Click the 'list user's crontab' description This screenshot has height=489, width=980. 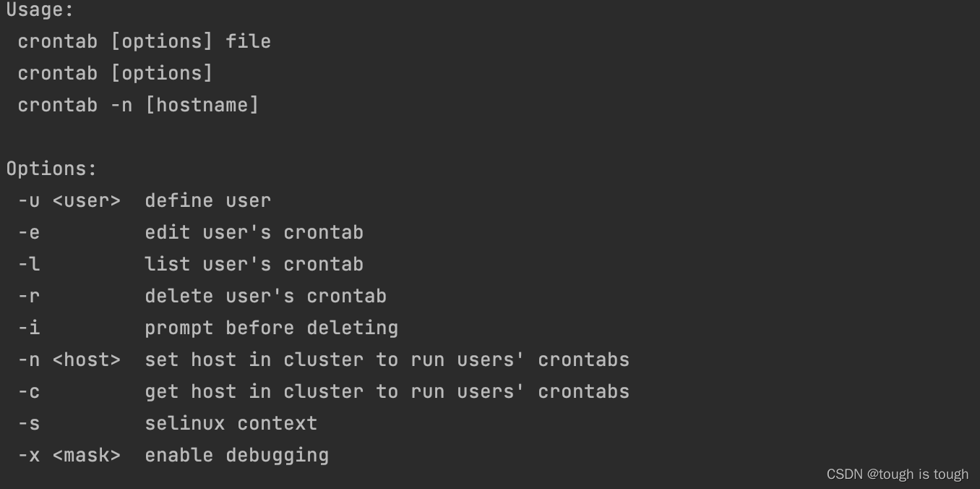coord(254,264)
